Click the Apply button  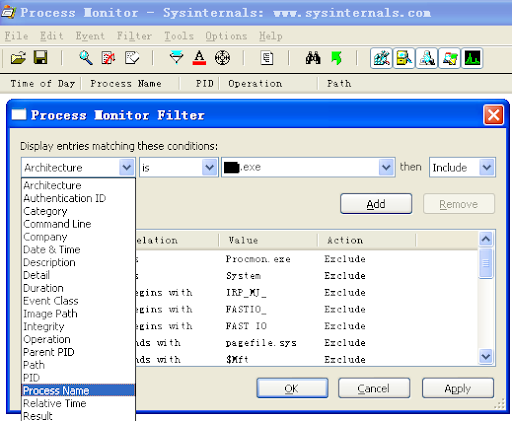point(458,388)
